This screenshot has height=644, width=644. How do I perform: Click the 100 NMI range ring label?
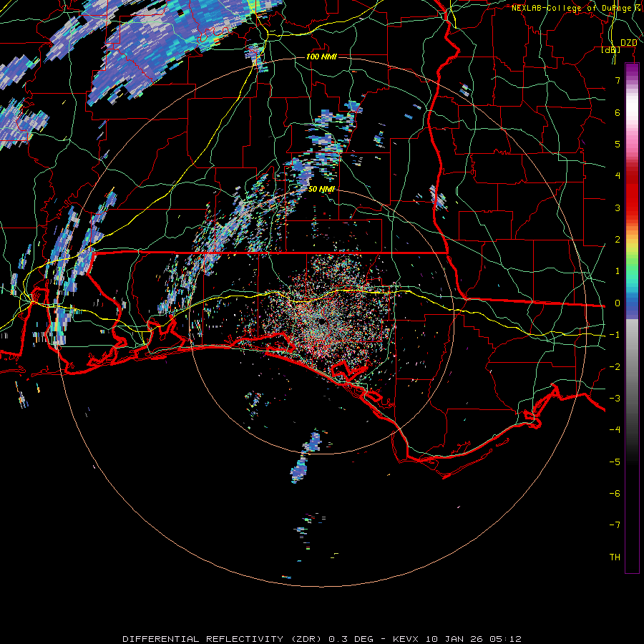[321, 57]
